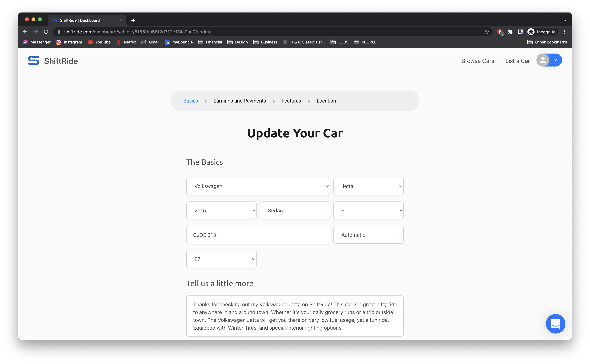The width and height of the screenshot is (590, 364).
Task: Go to Earnings and Payments step
Action: pos(240,101)
